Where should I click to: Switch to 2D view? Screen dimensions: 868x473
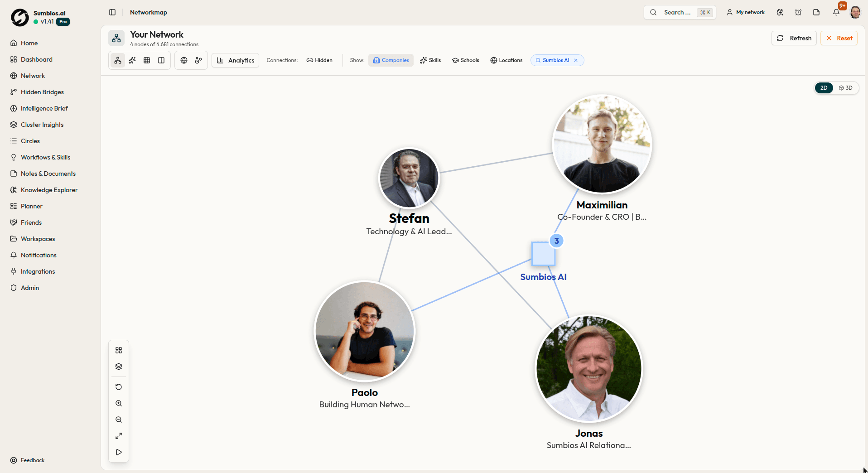coord(824,88)
